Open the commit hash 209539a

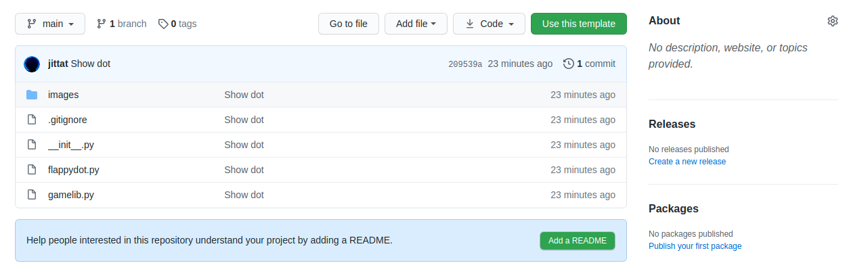(465, 64)
